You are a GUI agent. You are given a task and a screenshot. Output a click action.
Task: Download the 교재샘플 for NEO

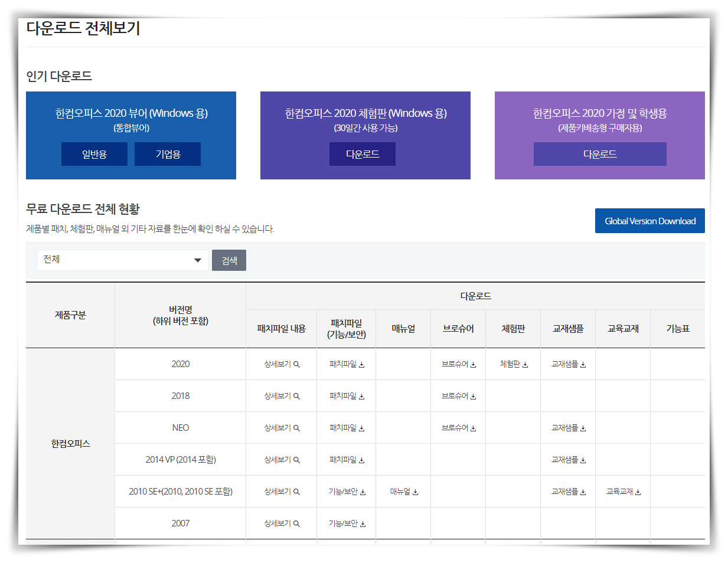pyautogui.click(x=567, y=427)
